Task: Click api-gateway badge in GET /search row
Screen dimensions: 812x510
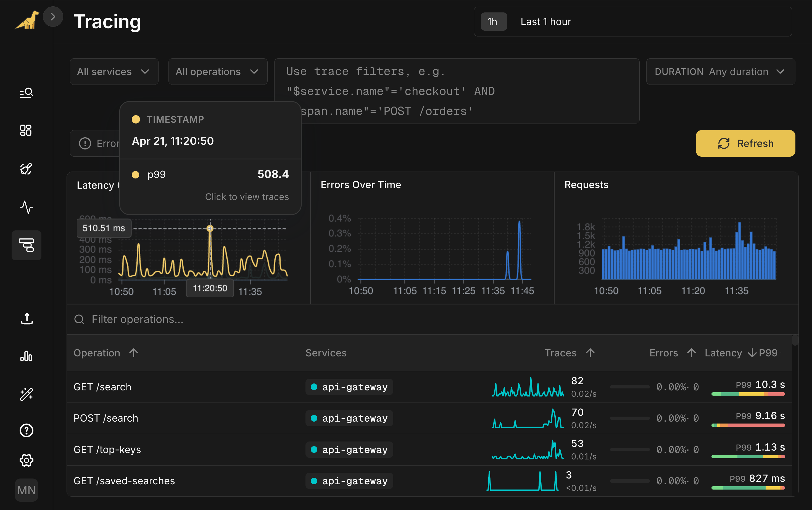Action: [x=349, y=387]
